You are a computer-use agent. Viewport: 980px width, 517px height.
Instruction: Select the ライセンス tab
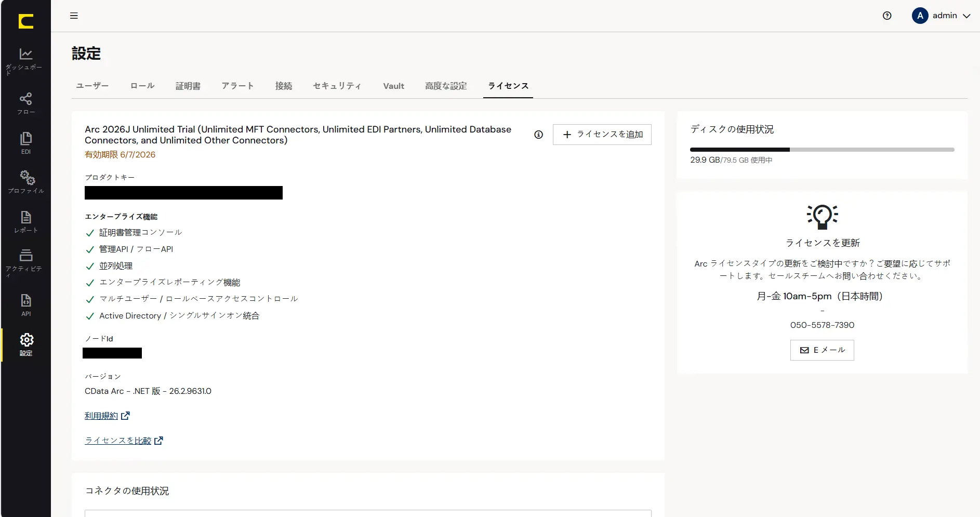pyautogui.click(x=508, y=86)
